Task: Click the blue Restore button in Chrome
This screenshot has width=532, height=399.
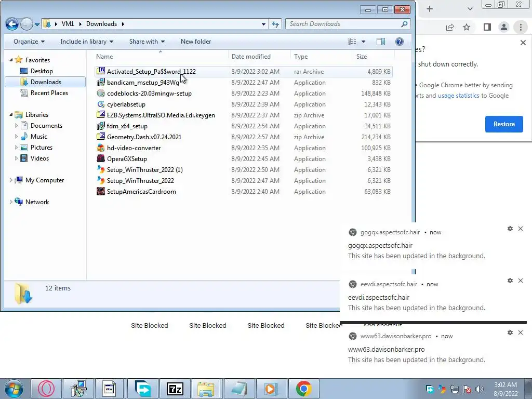Action: [504, 124]
